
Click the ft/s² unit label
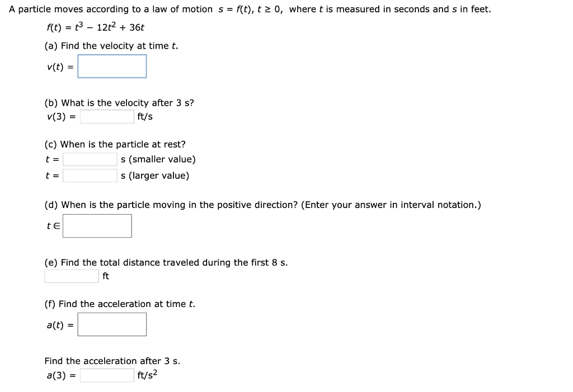pyautogui.click(x=147, y=375)
